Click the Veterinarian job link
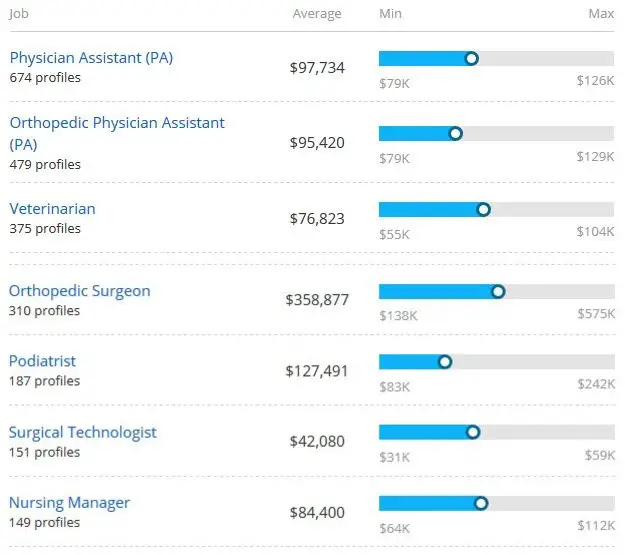The image size is (625, 555). click(52, 209)
